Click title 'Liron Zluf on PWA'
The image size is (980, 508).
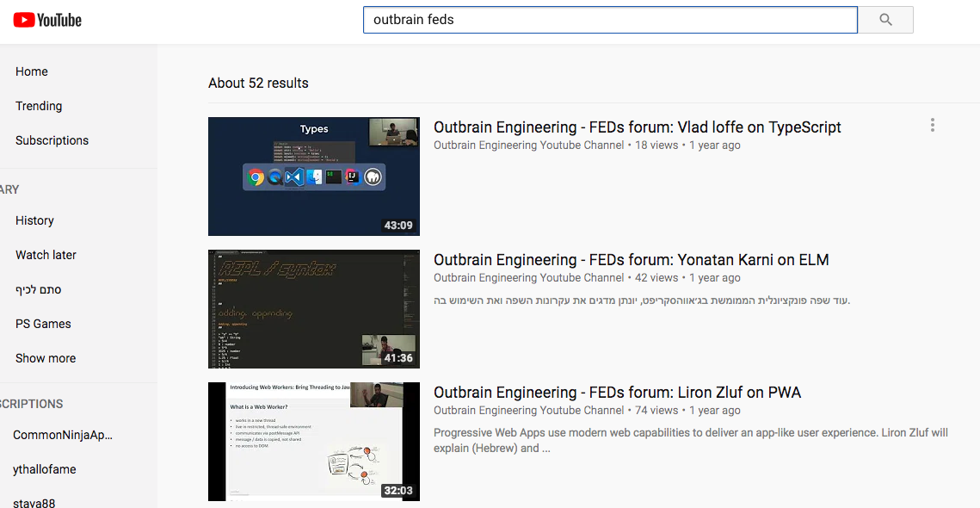tap(618, 393)
